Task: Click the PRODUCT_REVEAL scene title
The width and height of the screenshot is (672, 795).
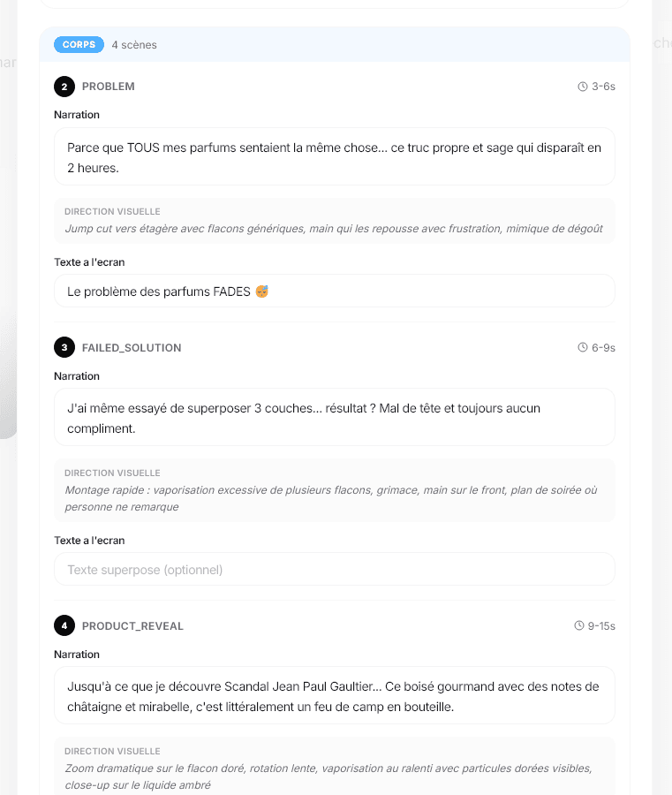Action: click(132, 626)
